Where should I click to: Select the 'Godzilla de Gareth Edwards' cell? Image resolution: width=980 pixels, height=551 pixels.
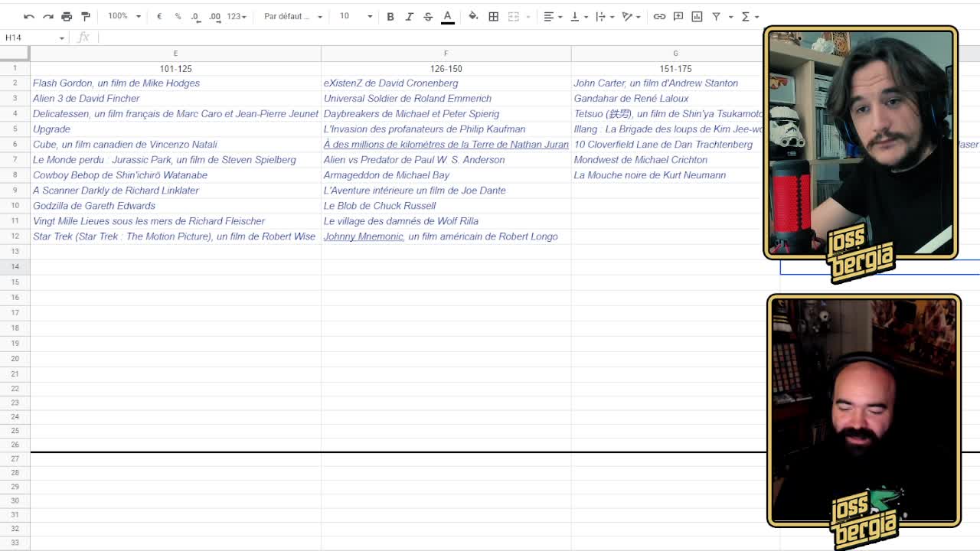coord(175,206)
